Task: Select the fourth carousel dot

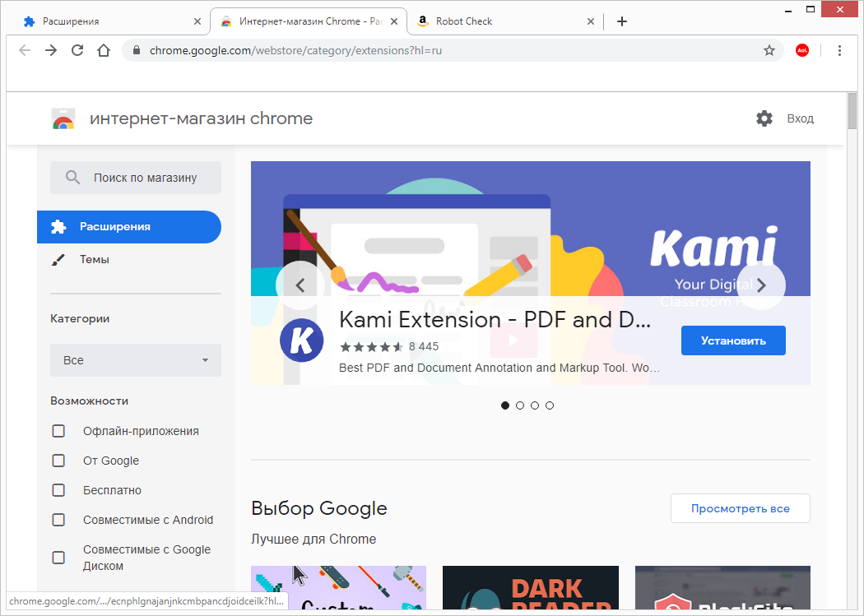Action: [550, 405]
